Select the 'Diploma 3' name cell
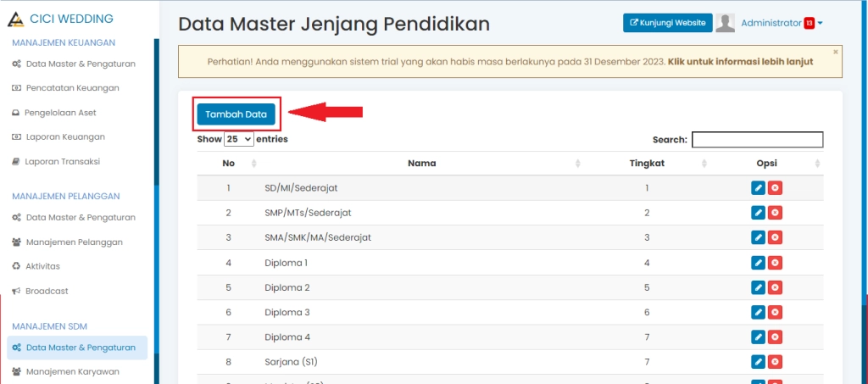The height and width of the screenshot is (384, 868). click(287, 312)
